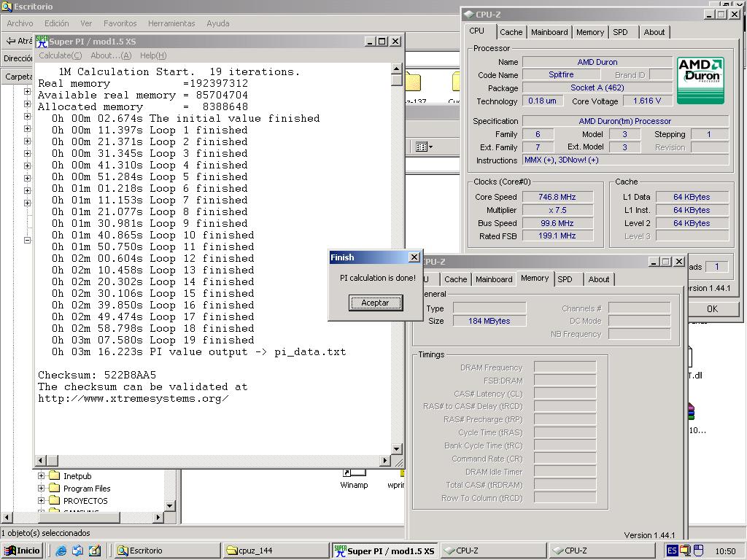Screen dimensions: 747x560
Task: Open the Herramientas menu in Escritorio
Action: [171, 23]
